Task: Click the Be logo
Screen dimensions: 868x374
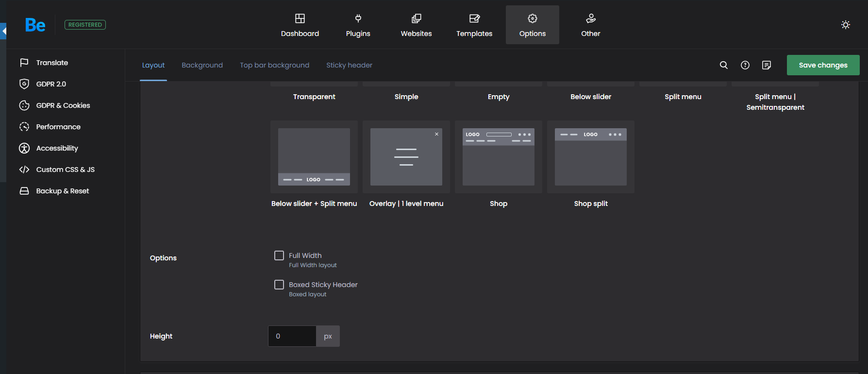Action: 35,25
